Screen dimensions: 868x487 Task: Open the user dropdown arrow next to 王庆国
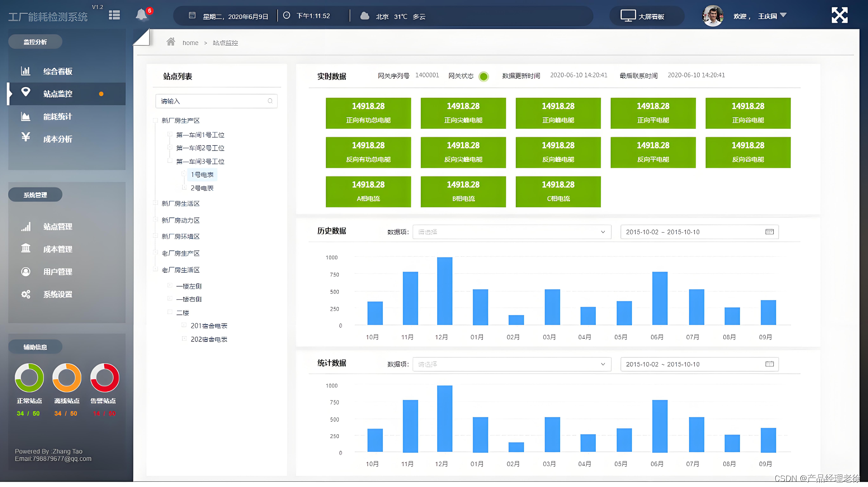pos(783,15)
